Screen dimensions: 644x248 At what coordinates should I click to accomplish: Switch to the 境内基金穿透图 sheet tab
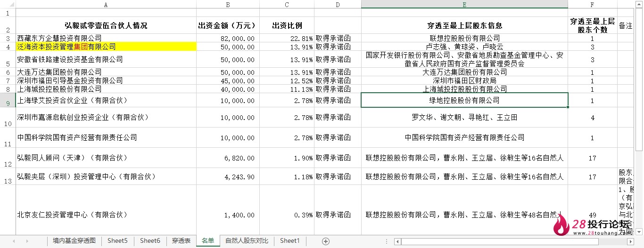pos(74,240)
